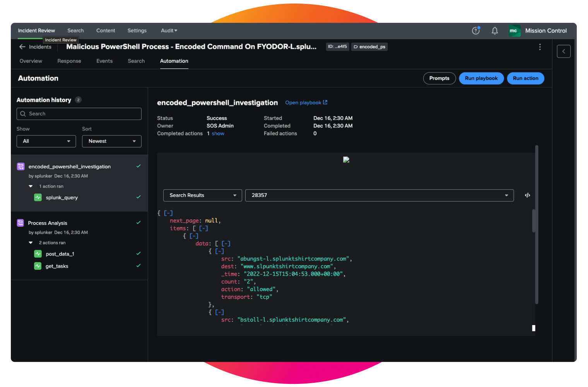This screenshot has width=588, height=387.
Task: Collapse the 2 actions ran list
Action: tap(31, 243)
